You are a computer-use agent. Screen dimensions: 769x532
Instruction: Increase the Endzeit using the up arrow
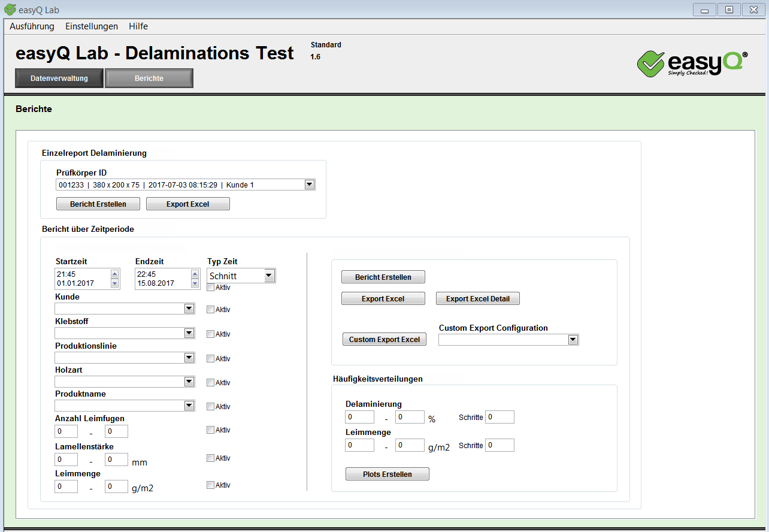[195, 274]
